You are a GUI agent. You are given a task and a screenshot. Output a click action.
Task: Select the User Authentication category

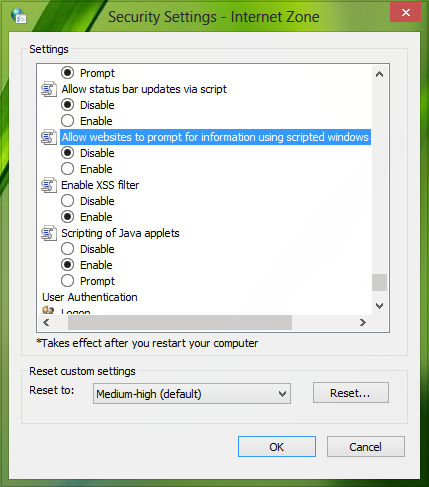coord(90,297)
